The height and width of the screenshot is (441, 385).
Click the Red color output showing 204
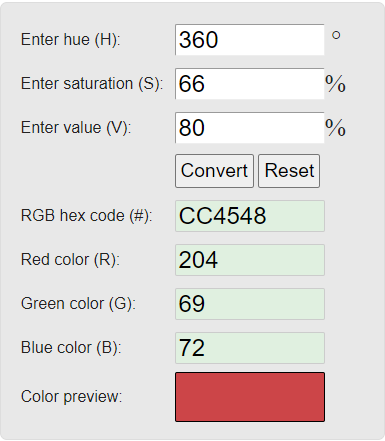tap(250, 260)
